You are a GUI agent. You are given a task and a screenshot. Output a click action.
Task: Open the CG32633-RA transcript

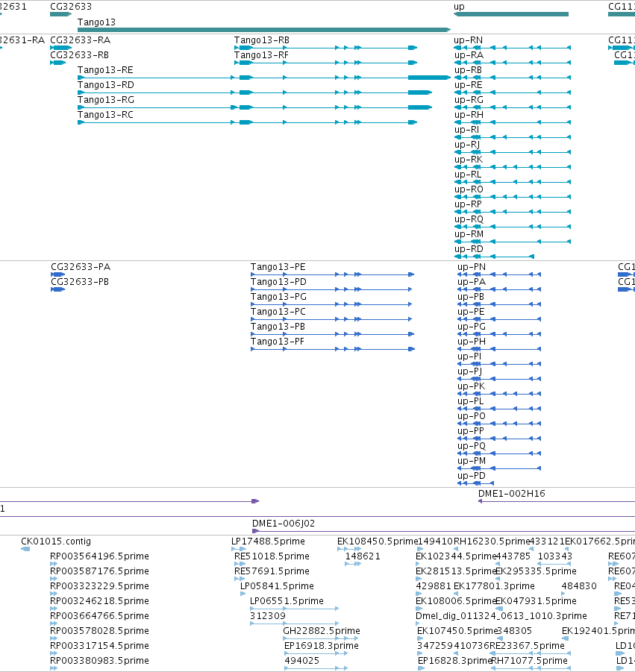tap(80, 40)
